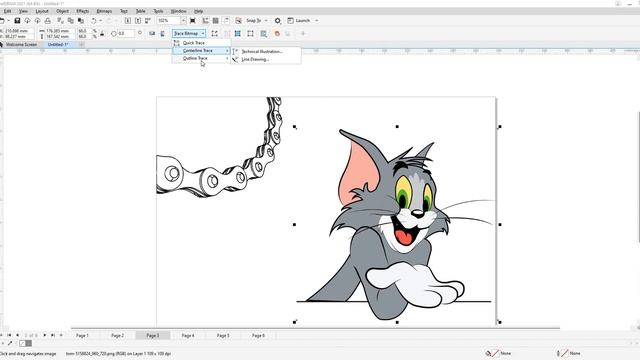Screen dimensions: 640x360
Task: Click the Paste icon in the standard toolbar
Action: coord(81,20)
